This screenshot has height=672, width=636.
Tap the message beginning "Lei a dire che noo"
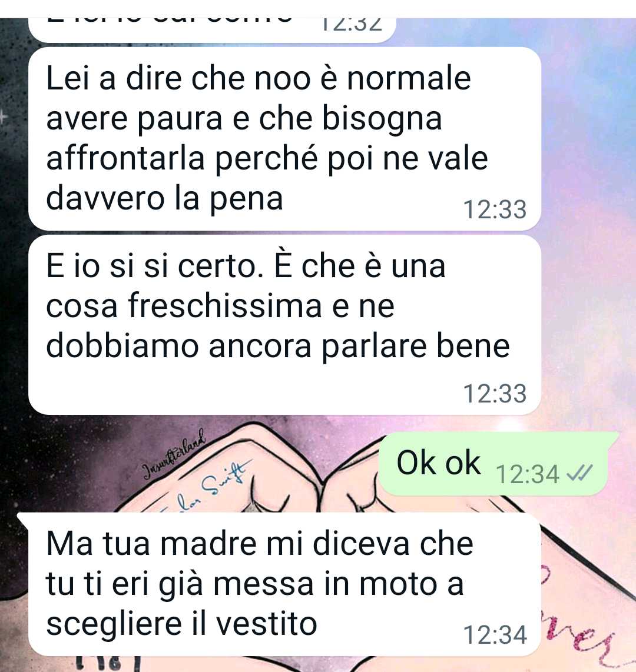click(284, 138)
